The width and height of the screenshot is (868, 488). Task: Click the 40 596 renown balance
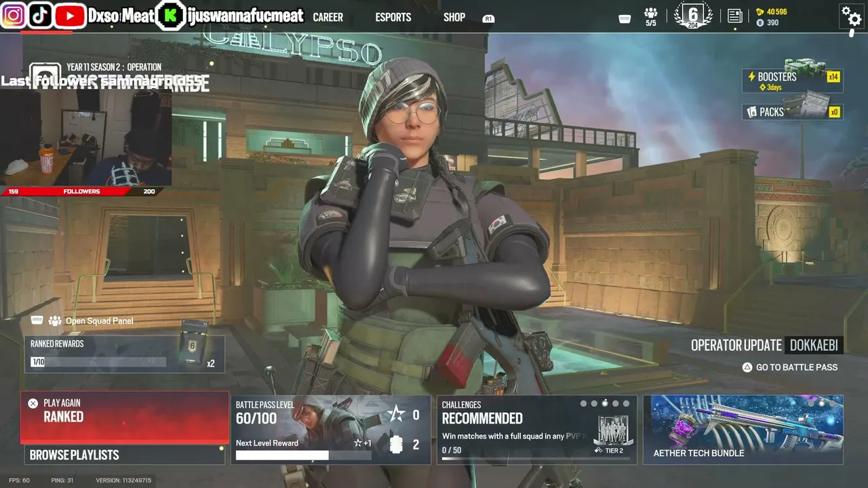click(x=777, y=12)
